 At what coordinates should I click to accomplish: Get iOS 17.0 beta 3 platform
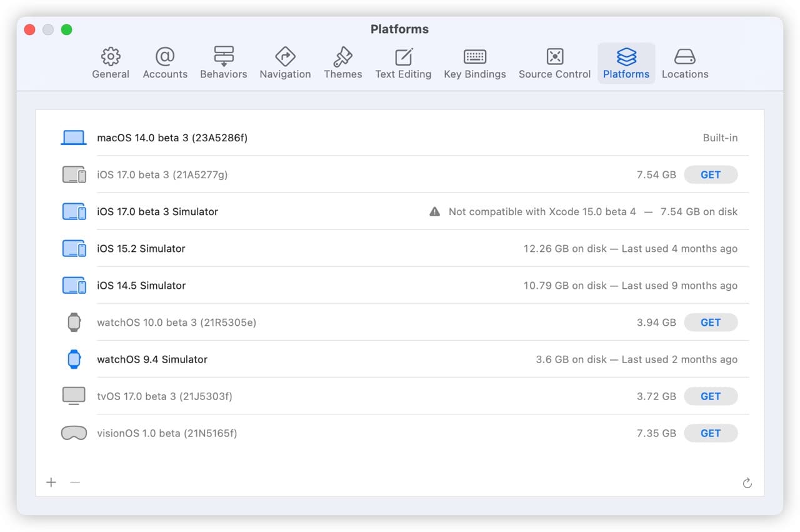(711, 174)
